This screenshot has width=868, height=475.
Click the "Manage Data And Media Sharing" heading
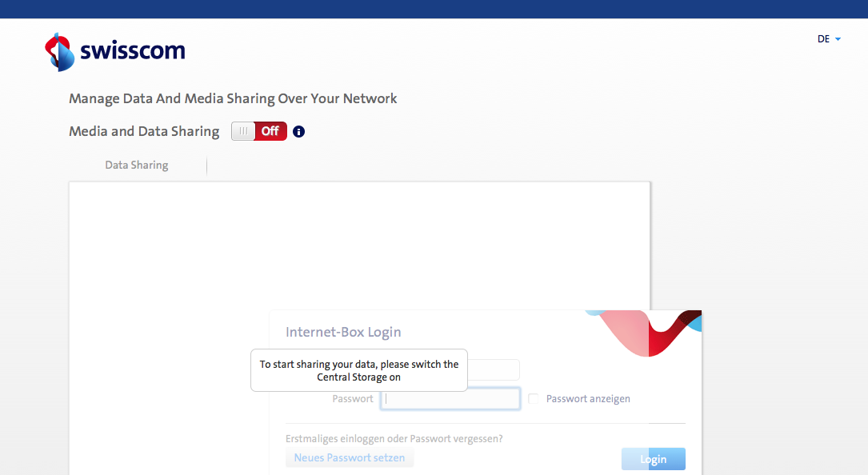click(233, 99)
